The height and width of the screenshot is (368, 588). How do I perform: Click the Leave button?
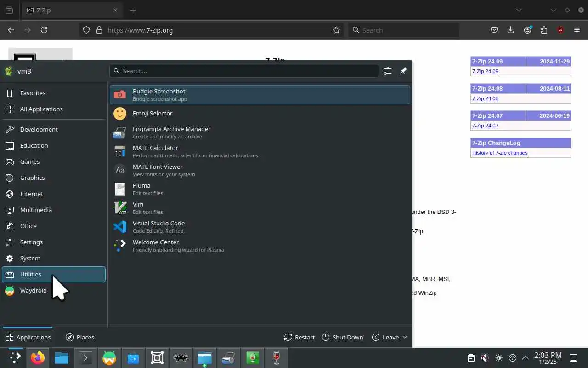386,337
